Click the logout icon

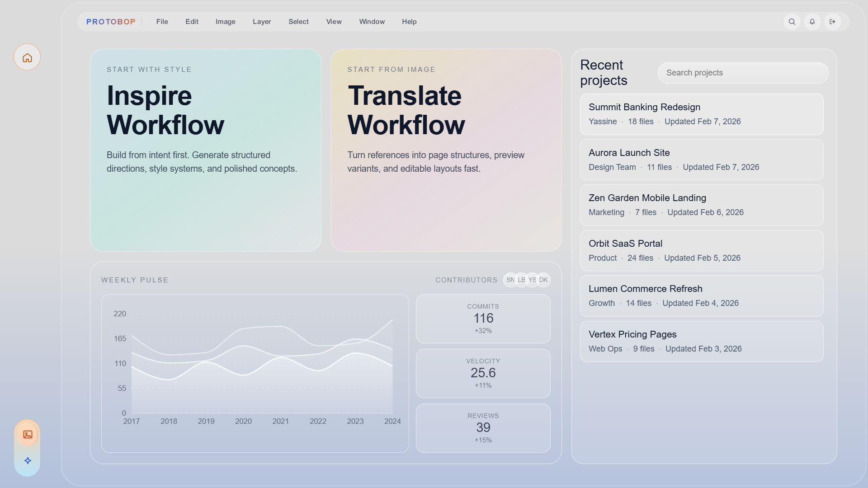(x=832, y=22)
